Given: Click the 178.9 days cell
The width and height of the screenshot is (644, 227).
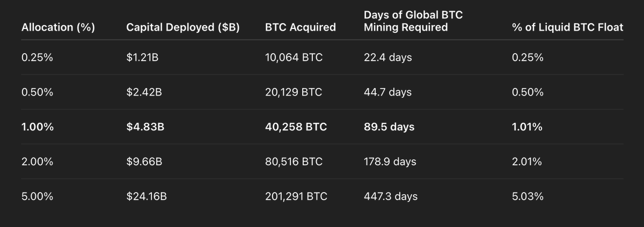Looking at the screenshot, I should [390, 162].
